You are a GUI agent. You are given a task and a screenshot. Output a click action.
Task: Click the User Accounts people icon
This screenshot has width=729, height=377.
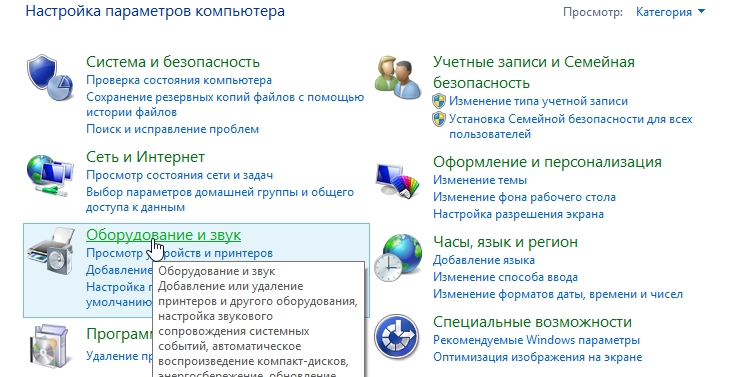[x=398, y=78]
